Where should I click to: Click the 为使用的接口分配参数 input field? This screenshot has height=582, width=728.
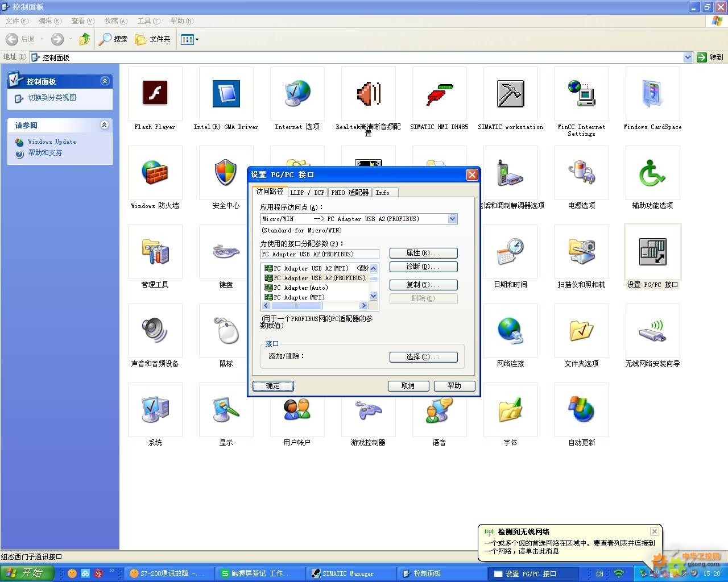tap(320, 254)
